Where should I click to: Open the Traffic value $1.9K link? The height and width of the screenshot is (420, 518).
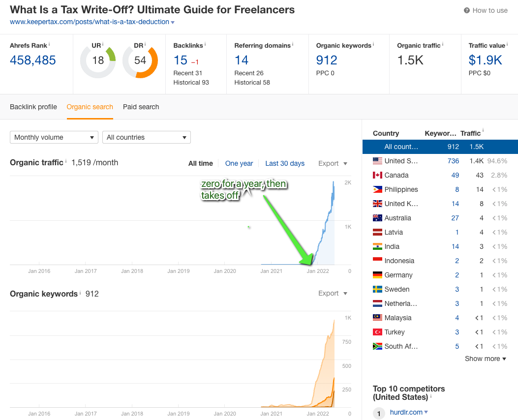(486, 60)
